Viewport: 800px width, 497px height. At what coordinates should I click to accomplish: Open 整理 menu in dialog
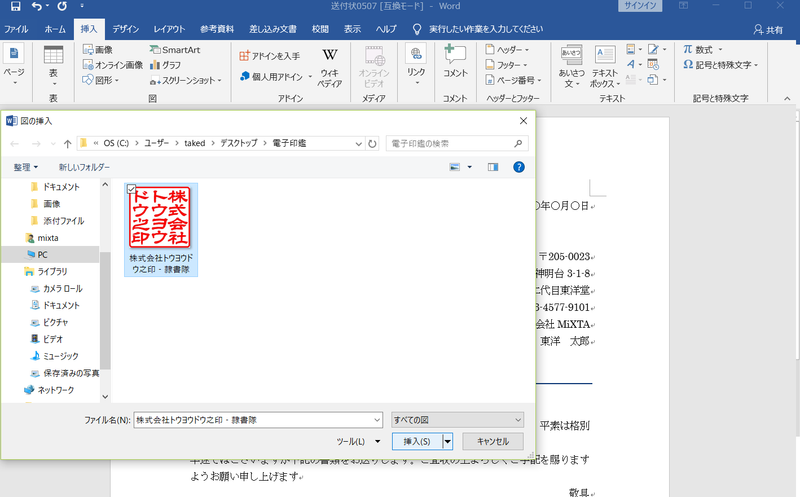[x=26, y=167]
